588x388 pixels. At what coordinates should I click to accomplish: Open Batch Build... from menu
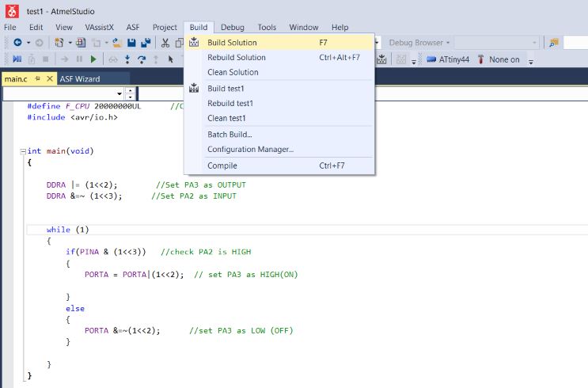click(279, 135)
